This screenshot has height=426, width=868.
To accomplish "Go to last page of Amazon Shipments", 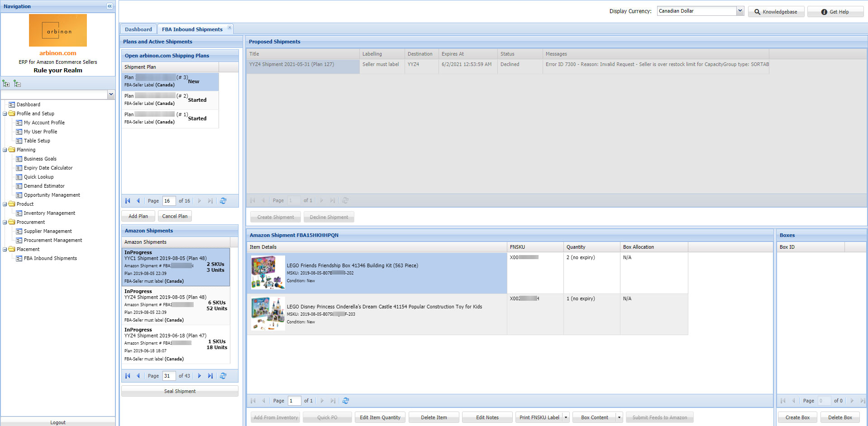I will tap(210, 376).
